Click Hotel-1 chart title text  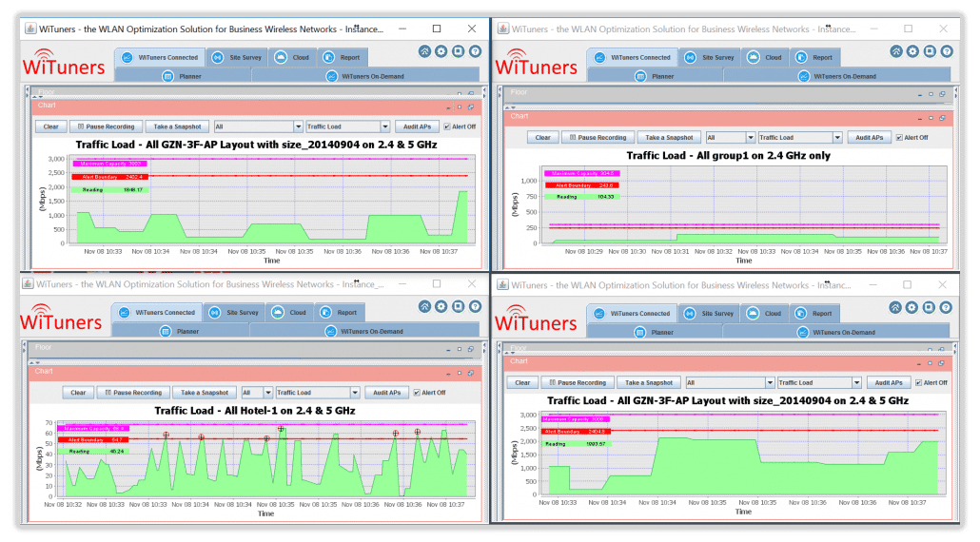tap(255, 411)
